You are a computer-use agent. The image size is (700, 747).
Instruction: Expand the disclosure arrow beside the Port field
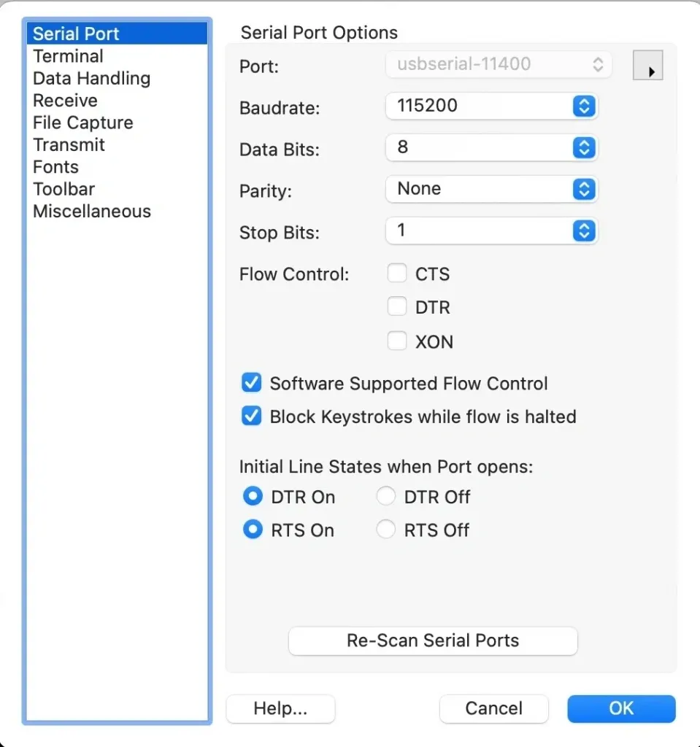[x=647, y=65]
